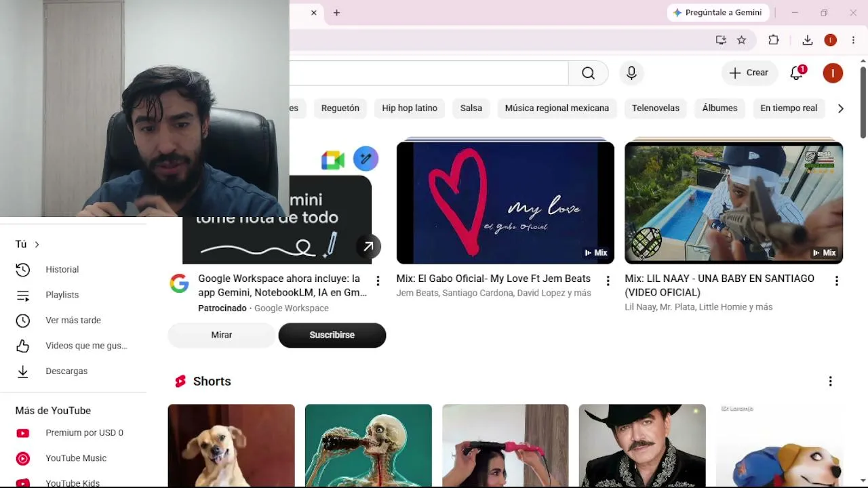Screen dimensions: 868x488
Task: Click the YouTube search input field
Action: click(x=429, y=73)
